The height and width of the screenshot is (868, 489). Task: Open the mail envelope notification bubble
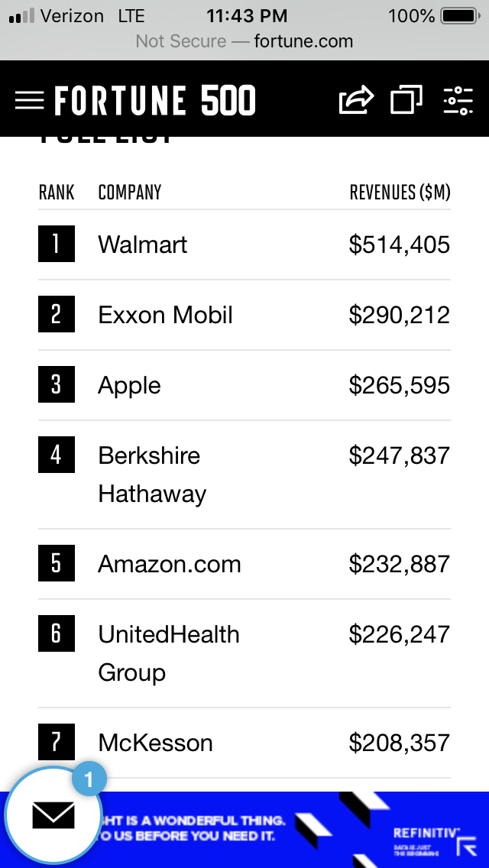tap(53, 816)
